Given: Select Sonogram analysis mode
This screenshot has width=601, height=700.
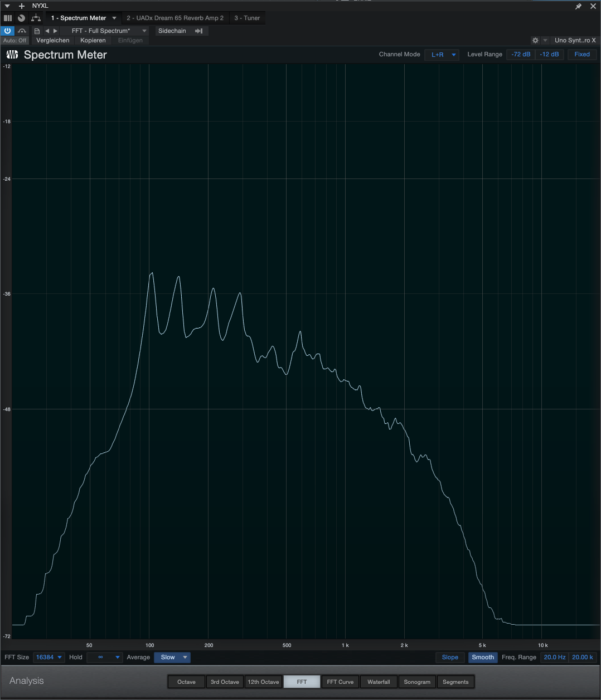Looking at the screenshot, I should pos(417,682).
